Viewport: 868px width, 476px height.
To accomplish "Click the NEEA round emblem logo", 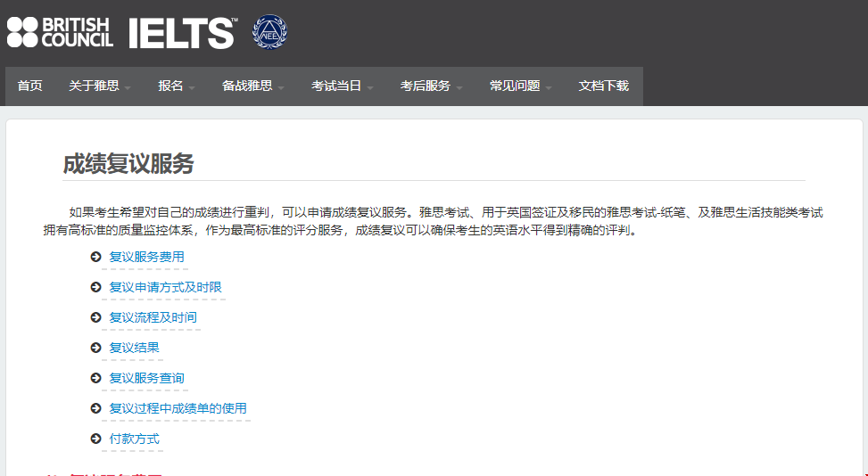I will tap(269, 32).
